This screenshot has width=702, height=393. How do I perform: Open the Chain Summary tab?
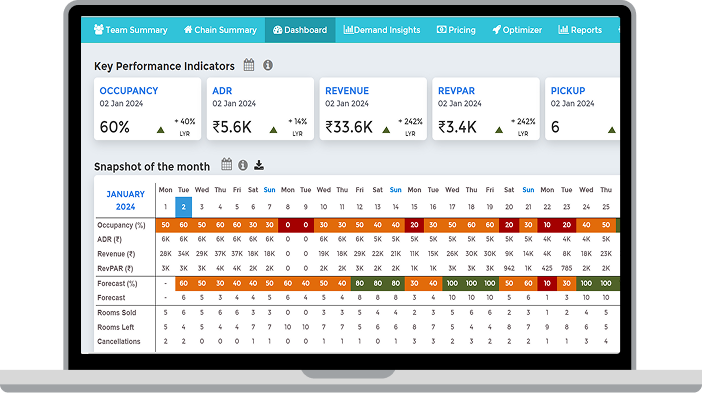(x=220, y=30)
